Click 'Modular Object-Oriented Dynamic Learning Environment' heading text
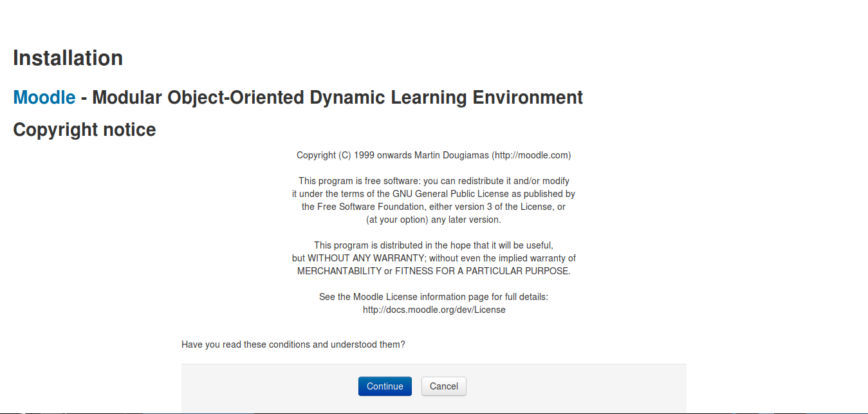The height and width of the screenshot is (414, 868). coord(338,97)
